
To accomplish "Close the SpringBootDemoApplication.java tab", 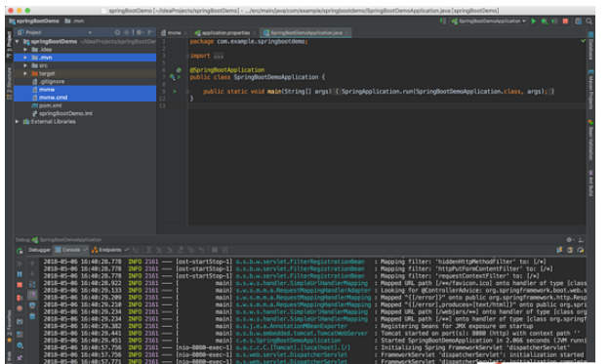I will point(346,33).
